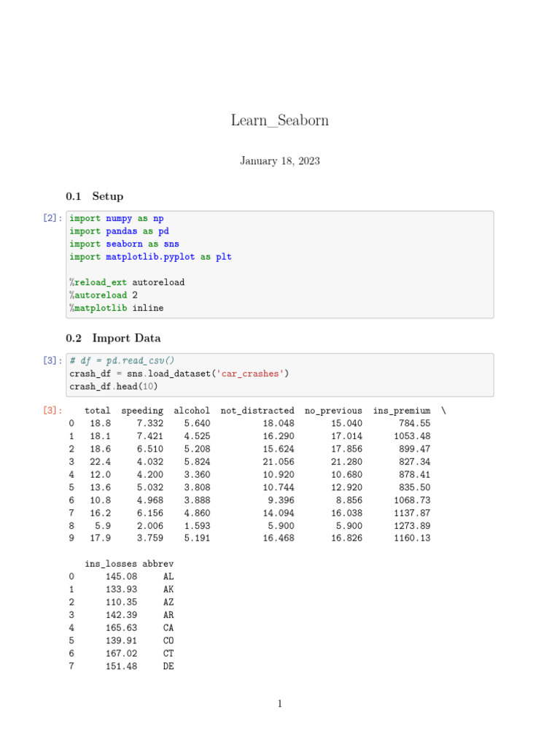Click the comment '# df = pd.read_csv()'
Image resolution: width=560 pixels, height=747 pixels.
coord(122,360)
